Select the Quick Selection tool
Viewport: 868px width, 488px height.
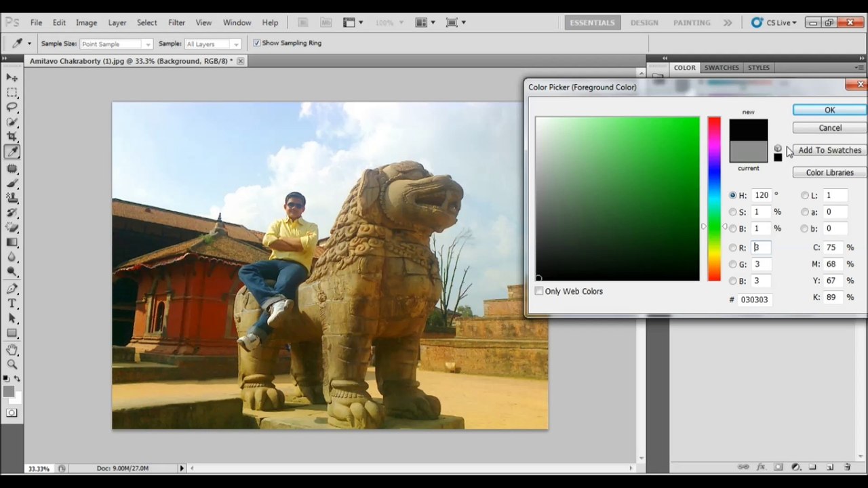12,122
